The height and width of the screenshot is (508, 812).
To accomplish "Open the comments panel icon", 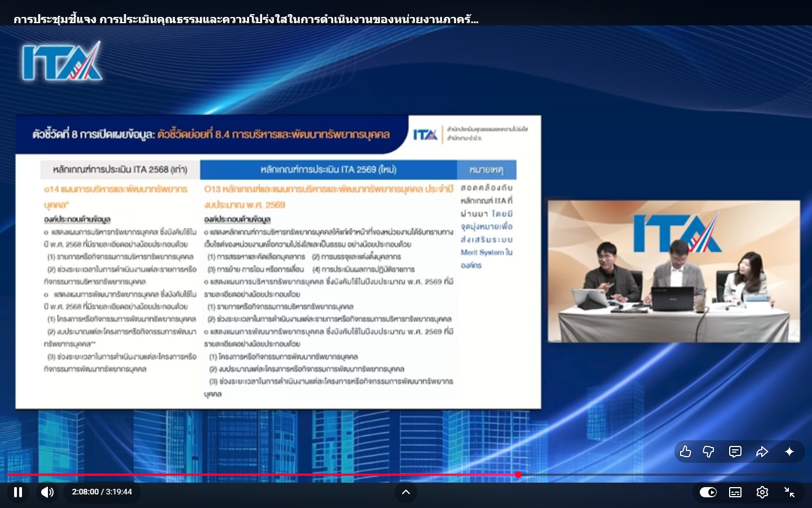I will click(735, 452).
